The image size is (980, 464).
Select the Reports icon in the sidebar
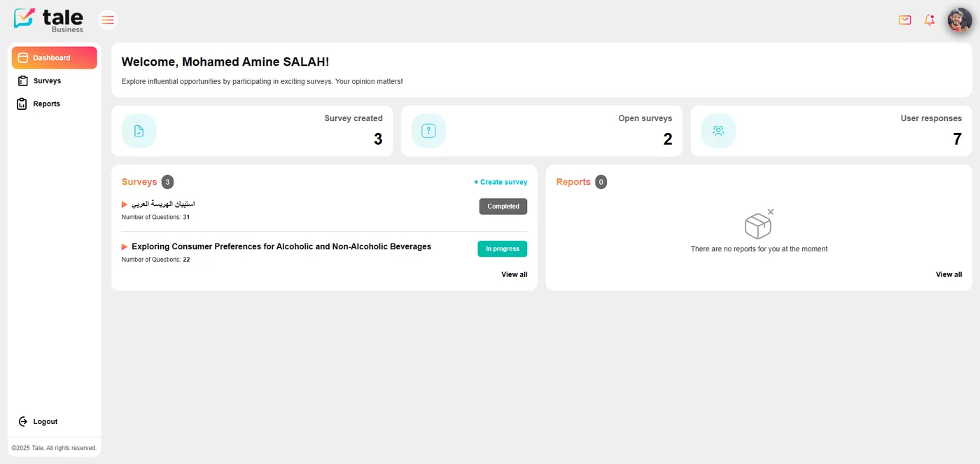(x=22, y=104)
